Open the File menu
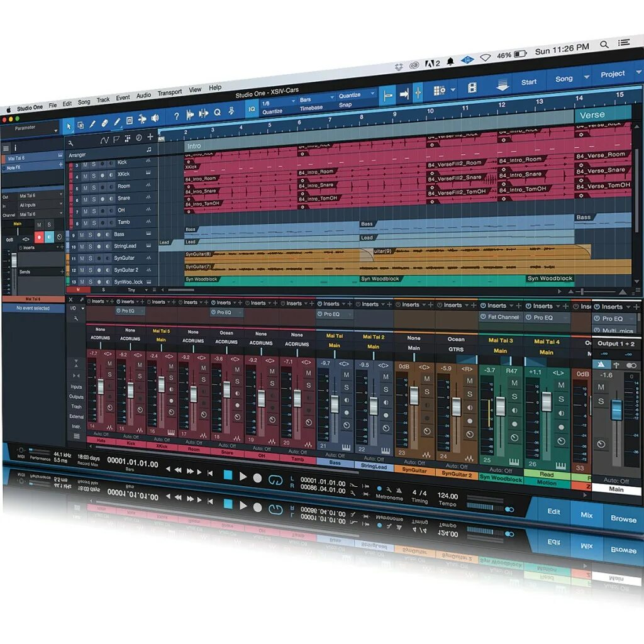Image resolution: width=644 pixels, height=644 pixels. tap(53, 105)
